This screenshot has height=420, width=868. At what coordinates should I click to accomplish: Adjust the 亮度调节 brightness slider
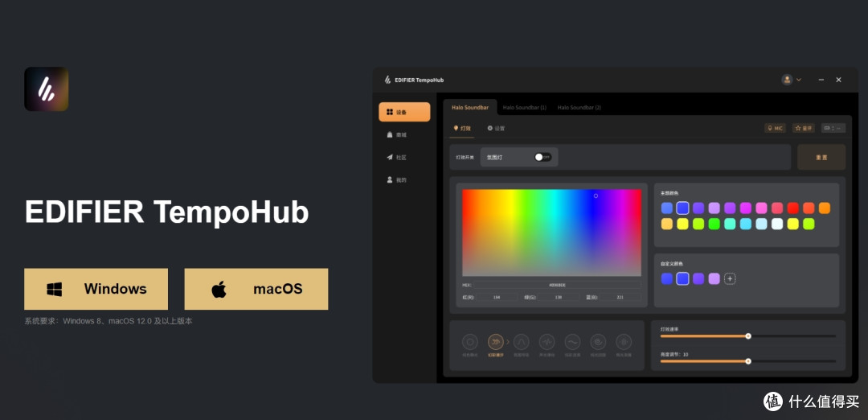pos(748,361)
